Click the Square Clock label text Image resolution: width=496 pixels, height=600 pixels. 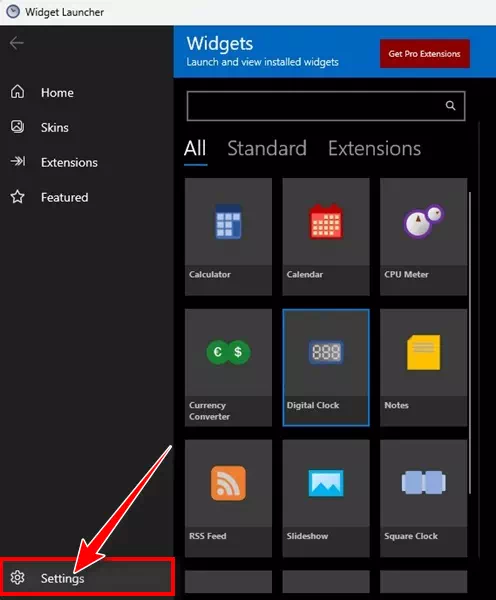click(411, 536)
